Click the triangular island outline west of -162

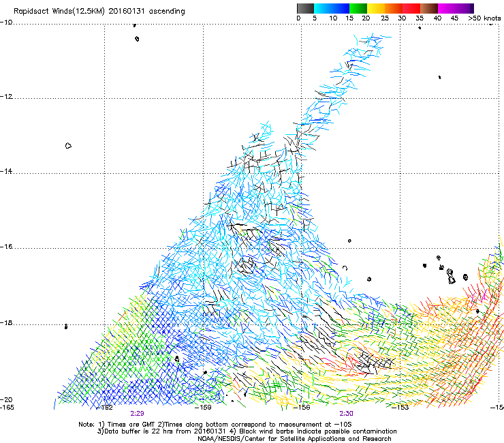point(68,146)
